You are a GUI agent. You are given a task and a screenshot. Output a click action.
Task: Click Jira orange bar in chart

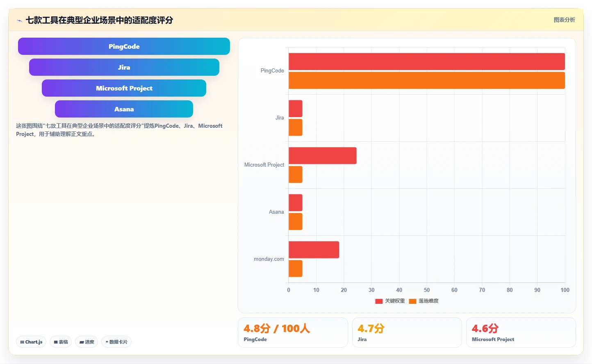click(x=296, y=127)
